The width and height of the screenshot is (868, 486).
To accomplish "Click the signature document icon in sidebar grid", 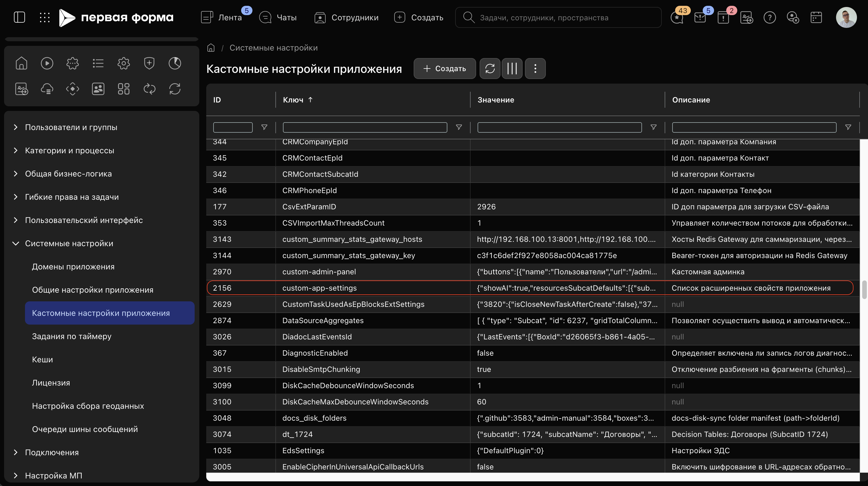I will click(x=21, y=89).
